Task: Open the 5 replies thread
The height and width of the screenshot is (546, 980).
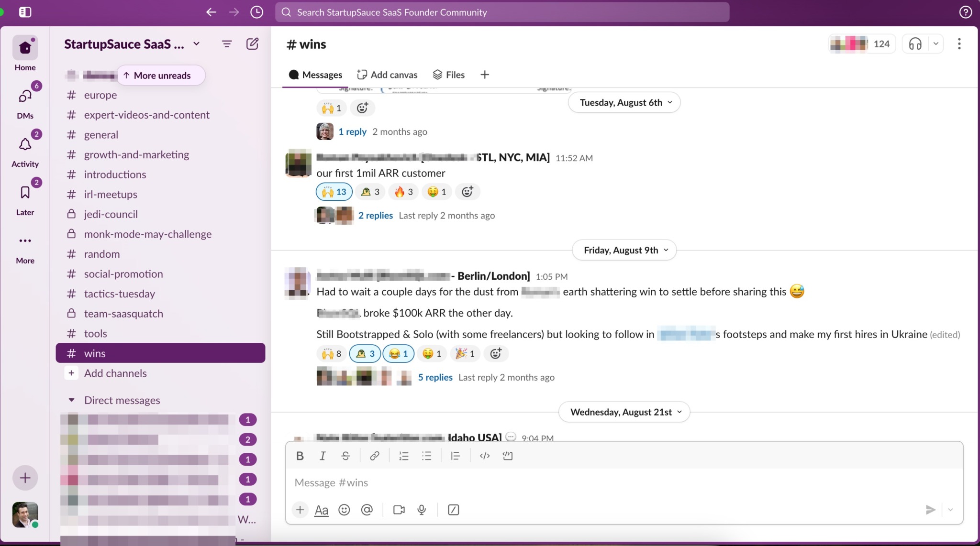Action: [x=435, y=377]
